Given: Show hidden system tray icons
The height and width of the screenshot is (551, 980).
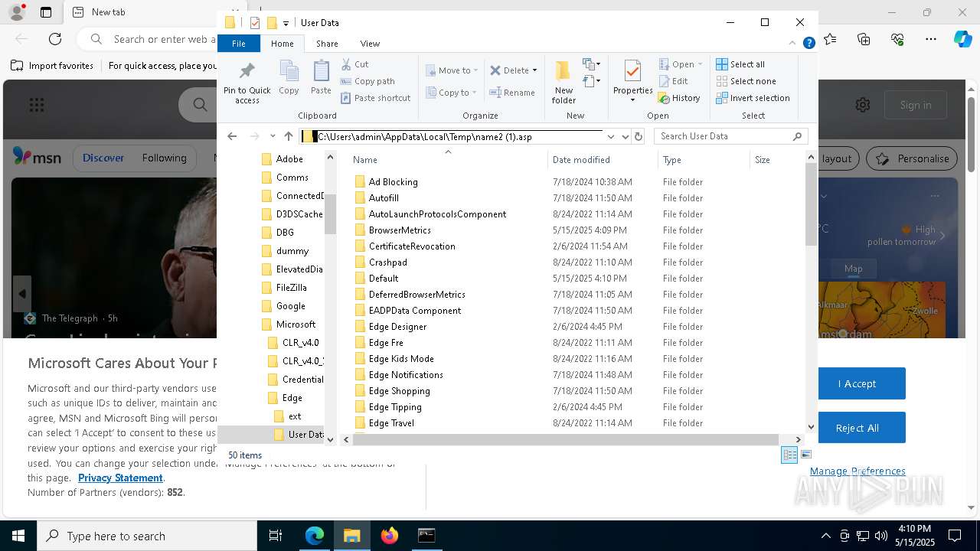Looking at the screenshot, I should click(825, 536).
